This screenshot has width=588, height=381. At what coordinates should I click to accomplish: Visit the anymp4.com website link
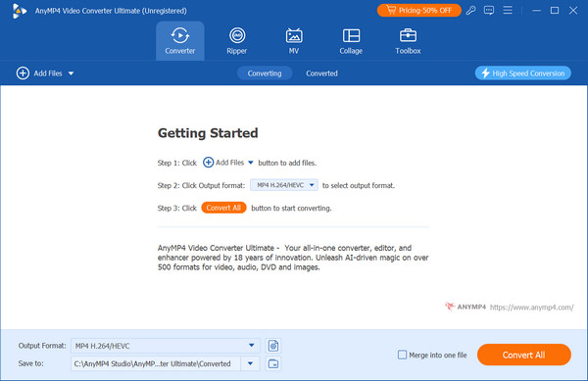pyautogui.click(x=532, y=308)
